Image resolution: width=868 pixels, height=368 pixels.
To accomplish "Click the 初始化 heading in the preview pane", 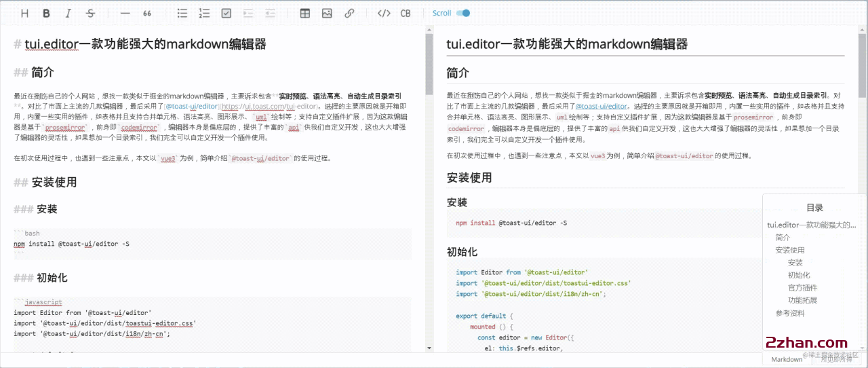I will pos(462,251).
